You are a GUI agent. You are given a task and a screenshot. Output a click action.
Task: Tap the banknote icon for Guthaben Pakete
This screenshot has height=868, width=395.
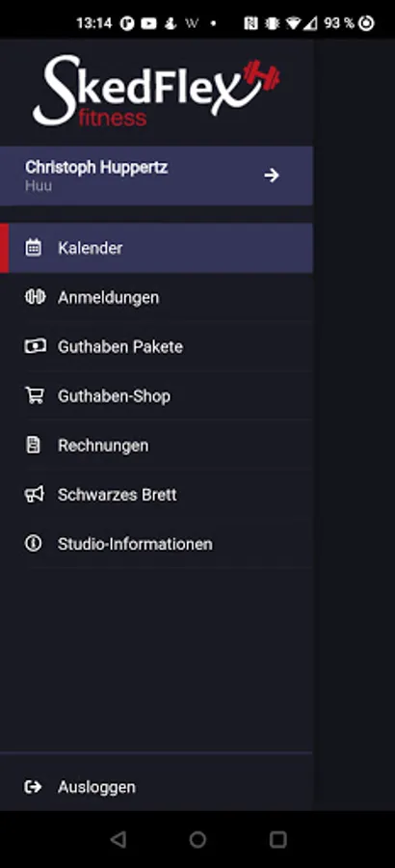click(35, 346)
